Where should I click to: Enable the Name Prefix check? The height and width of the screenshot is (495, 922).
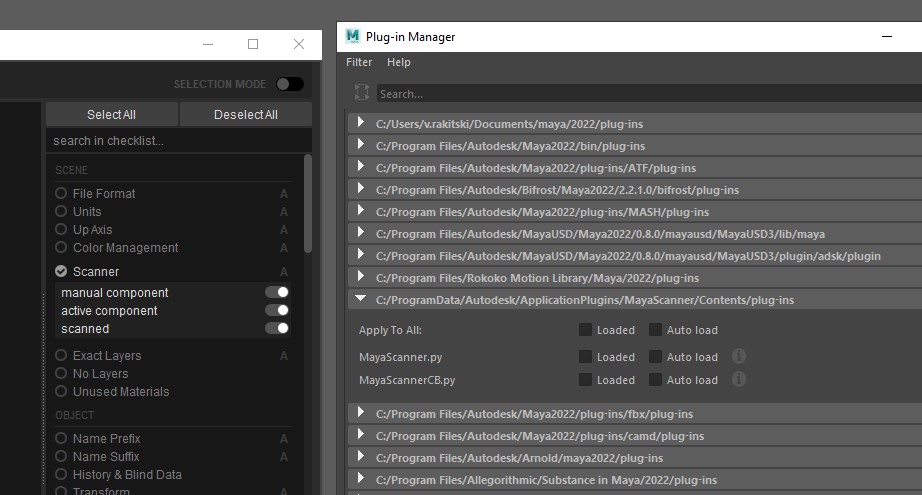(61, 438)
